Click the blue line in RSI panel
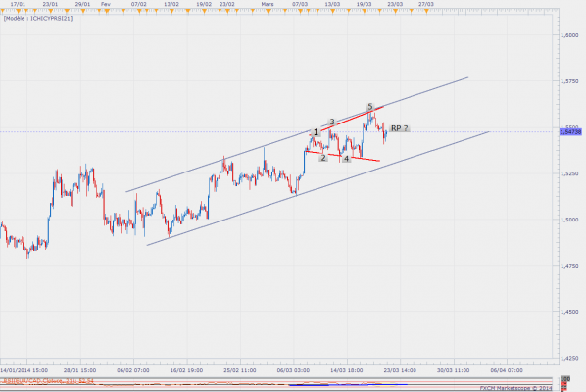Image resolution: width=586 pixels, height=392 pixels. [348, 384]
